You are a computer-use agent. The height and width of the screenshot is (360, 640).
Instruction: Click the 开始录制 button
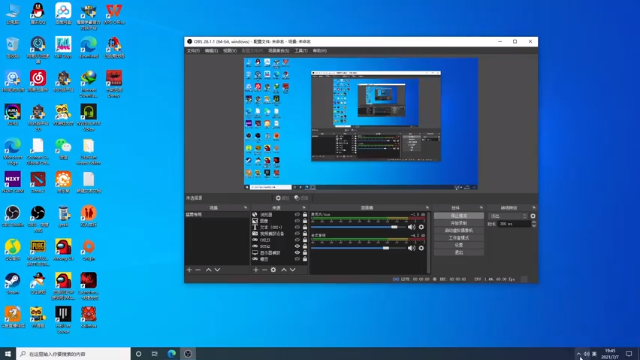[459, 223]
